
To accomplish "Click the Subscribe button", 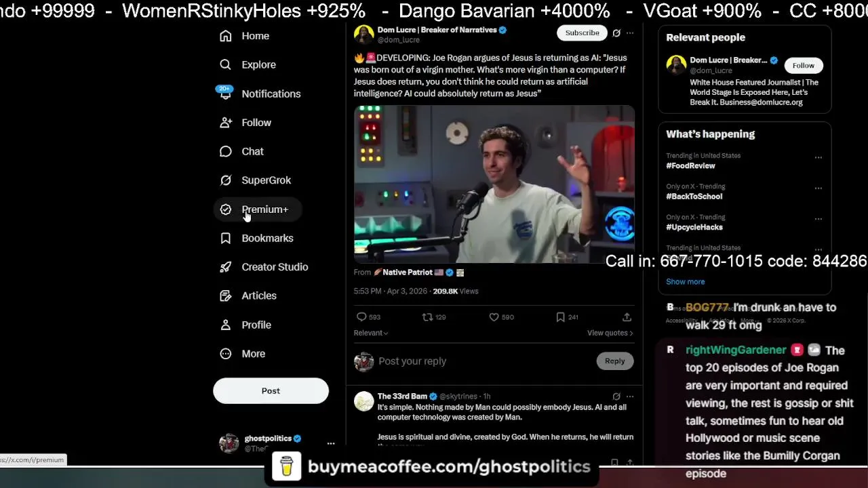I will click(582, 33).
